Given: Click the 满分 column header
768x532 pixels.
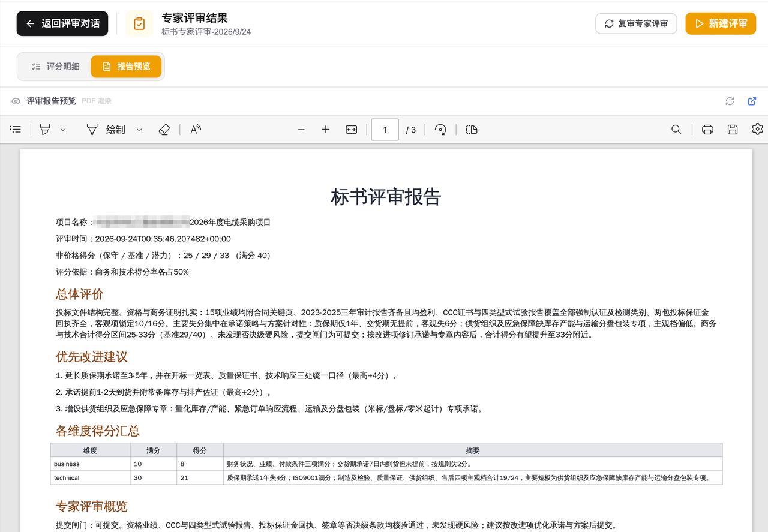Looking at the screenshot, I should point(154,450).
